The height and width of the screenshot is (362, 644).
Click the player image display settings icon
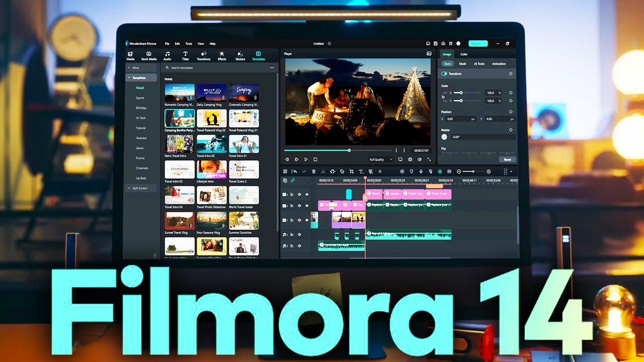pos(429,53)
